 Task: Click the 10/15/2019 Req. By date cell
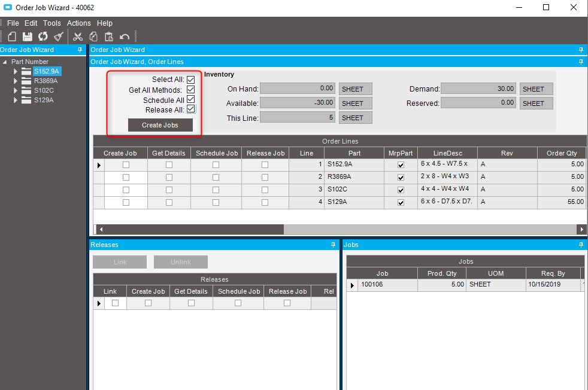click(x=553, y=284)
